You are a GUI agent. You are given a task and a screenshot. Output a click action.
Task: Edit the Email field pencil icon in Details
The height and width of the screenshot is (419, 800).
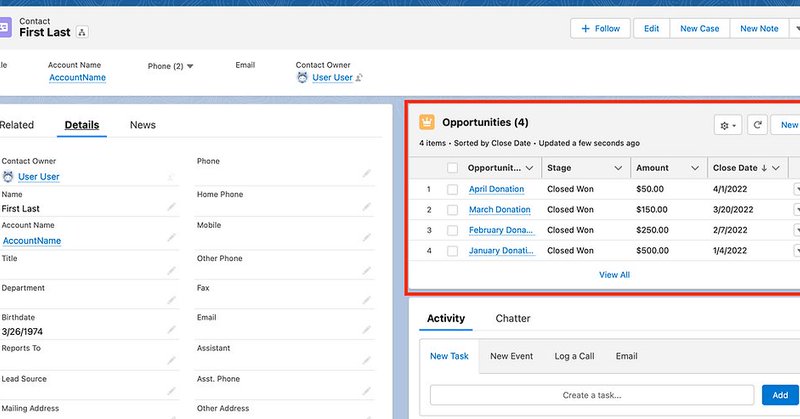point(366,330)
